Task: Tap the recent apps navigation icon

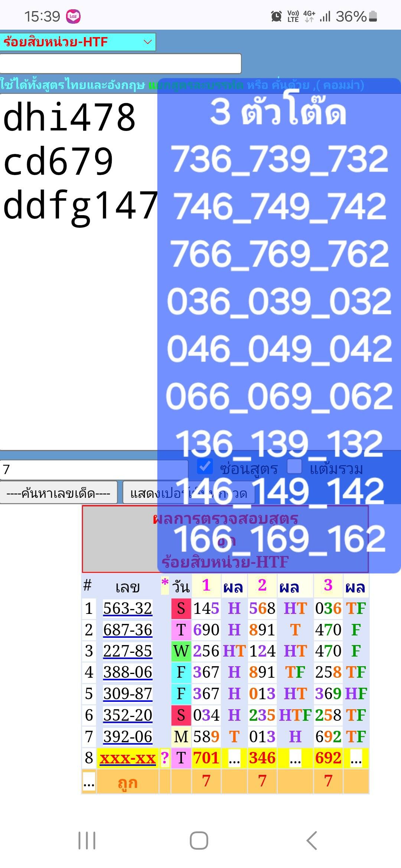Action: pyautogui.click(x=87, y=841)
